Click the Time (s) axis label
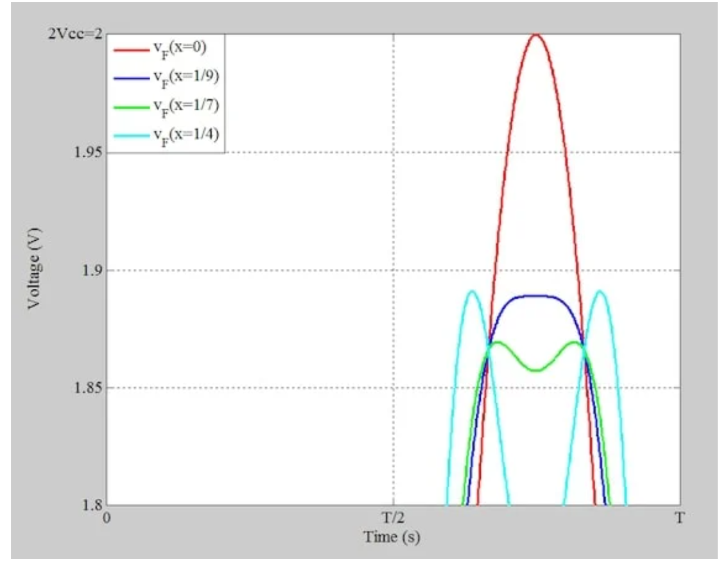The height and width of the screenshot is (563, 728). [x=392, y=537]
